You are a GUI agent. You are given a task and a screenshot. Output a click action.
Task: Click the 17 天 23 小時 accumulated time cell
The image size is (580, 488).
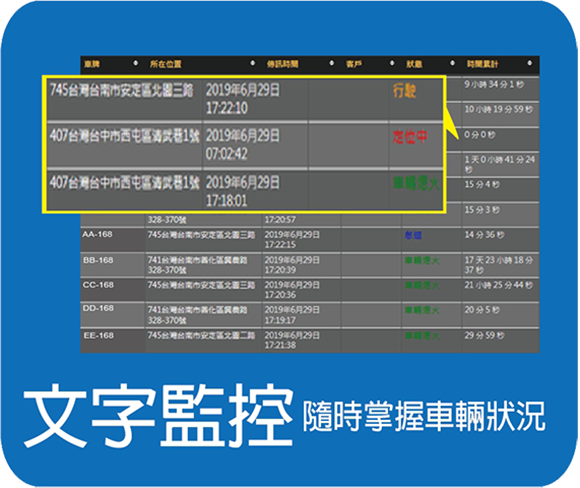click(500, 265)
